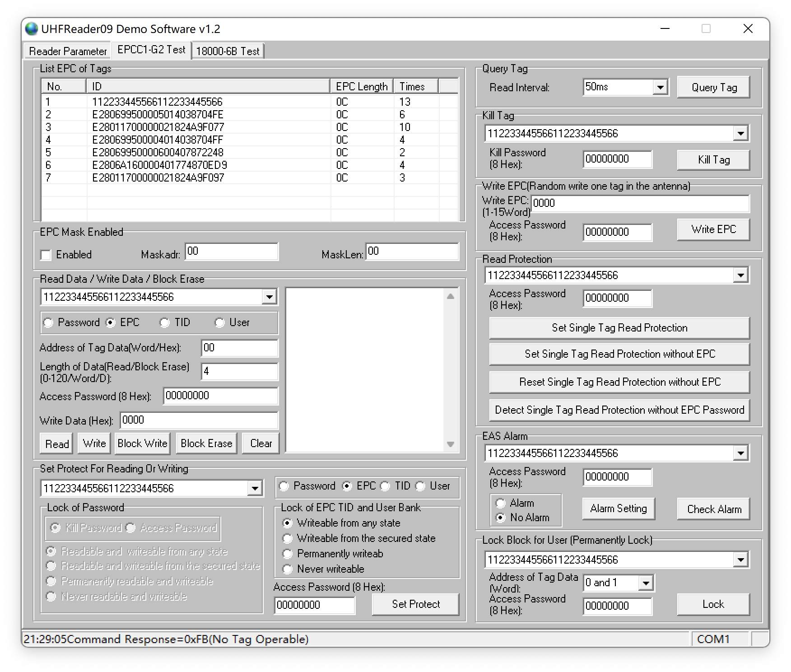Click the Kill Tag button

[x=713, y=159]
